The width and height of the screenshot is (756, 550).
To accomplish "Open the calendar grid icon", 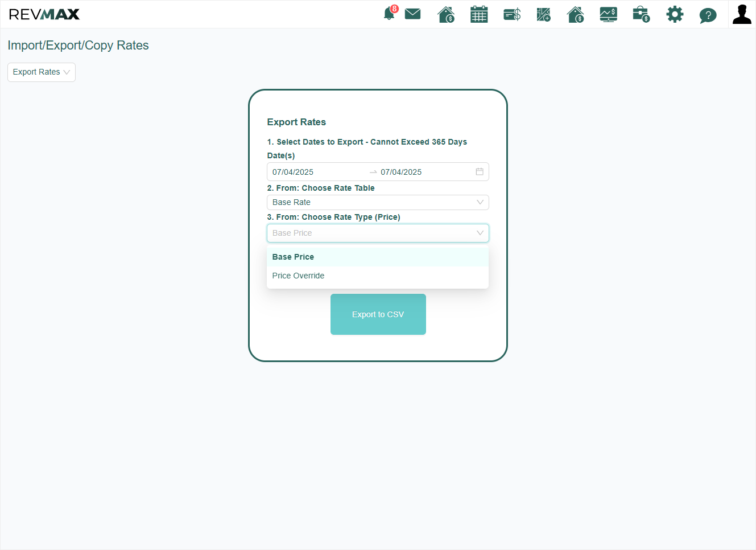I will 479,14.
